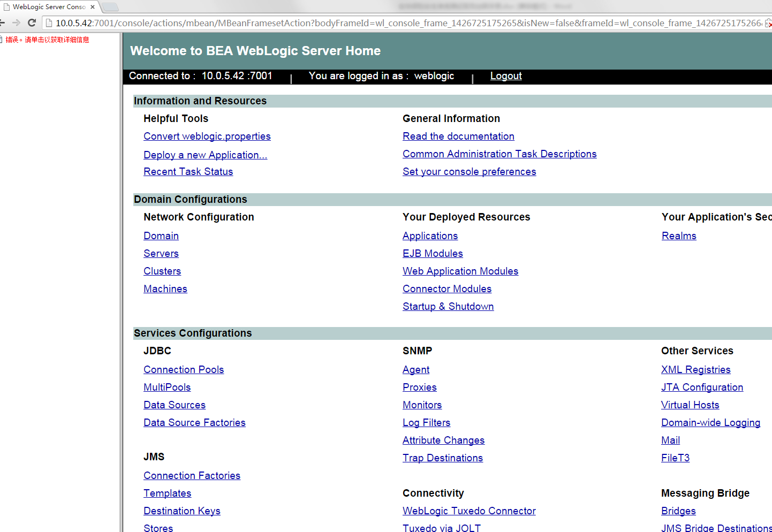Click the blocked content icon in address bar
The image size is (772, 532).
pyautogui.click(x=768, y=23)
